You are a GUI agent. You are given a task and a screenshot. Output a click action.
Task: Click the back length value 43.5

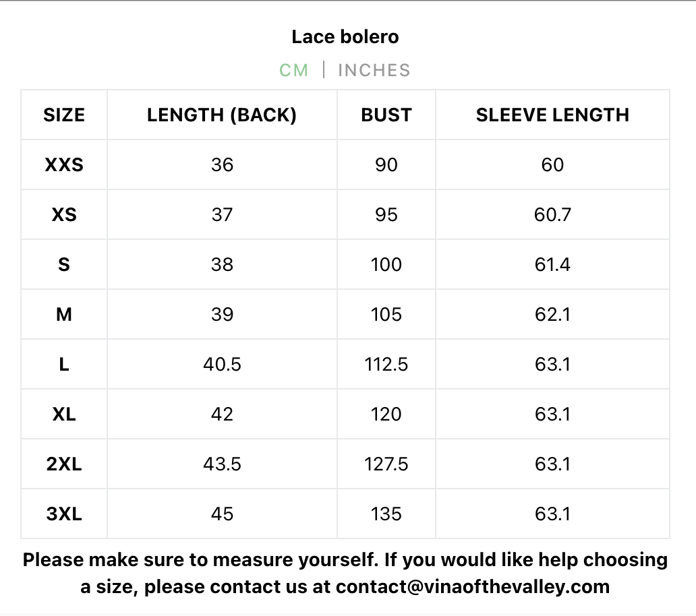point(222,464)
